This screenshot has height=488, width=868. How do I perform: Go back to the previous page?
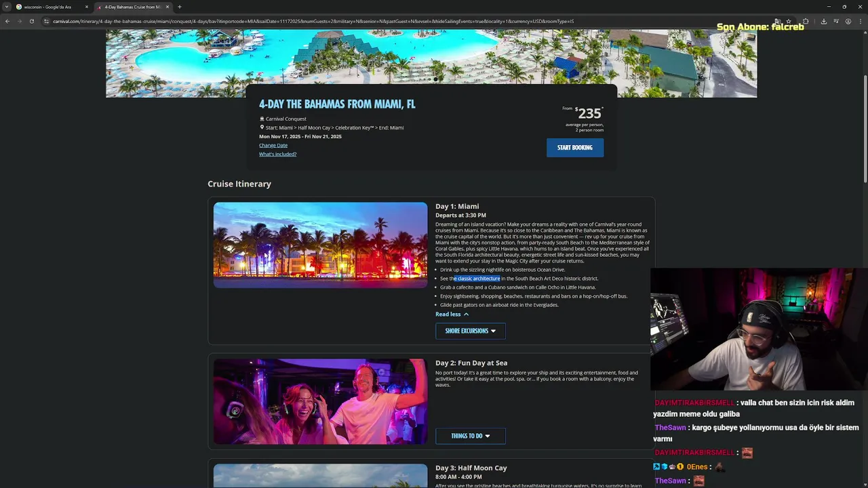[7, 21]
